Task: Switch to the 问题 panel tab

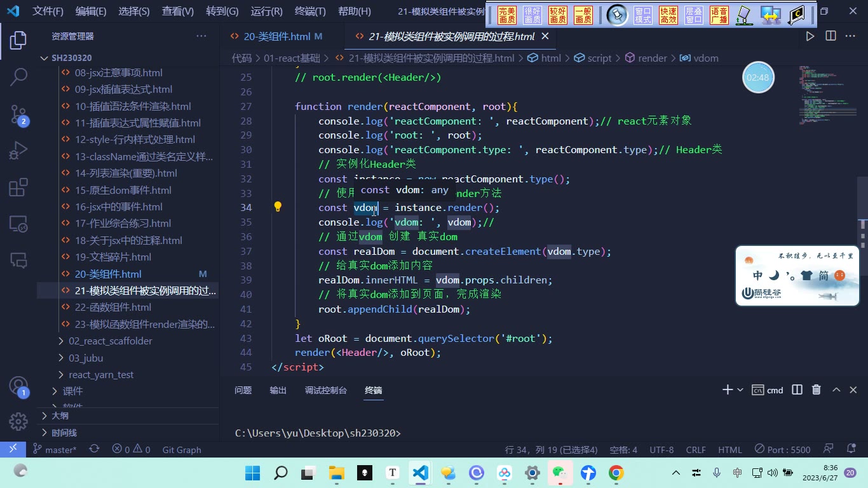Action: click(243, 390)
